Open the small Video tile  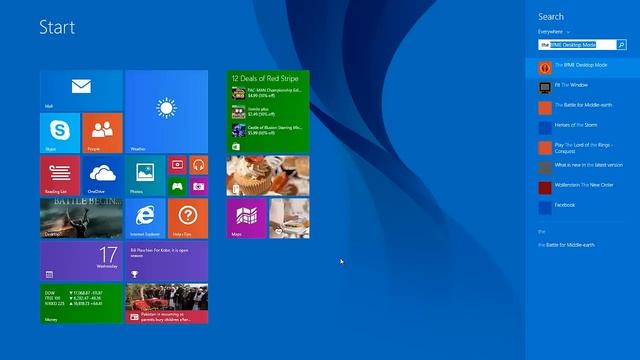177,165
